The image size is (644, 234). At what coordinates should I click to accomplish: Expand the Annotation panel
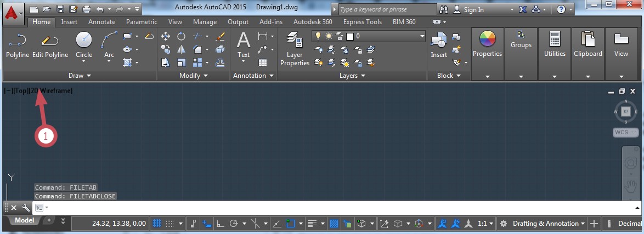(x=253, y=76)
